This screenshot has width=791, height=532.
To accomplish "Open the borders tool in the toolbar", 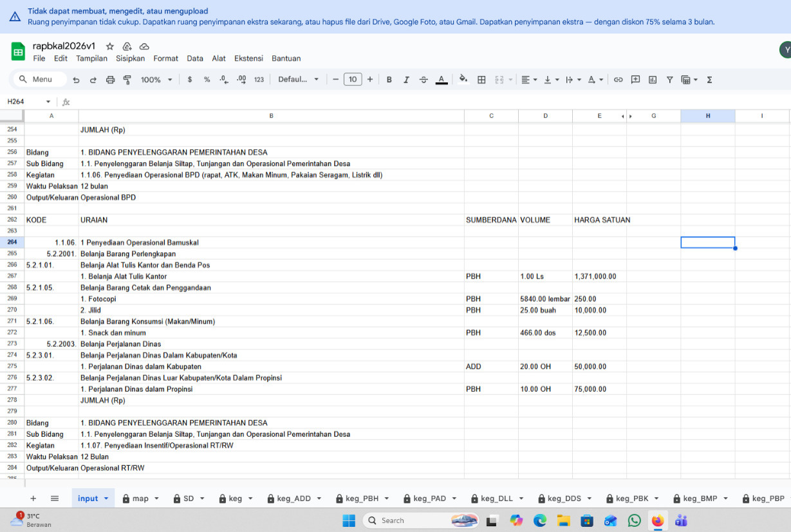I will click(x=481, y=80).
